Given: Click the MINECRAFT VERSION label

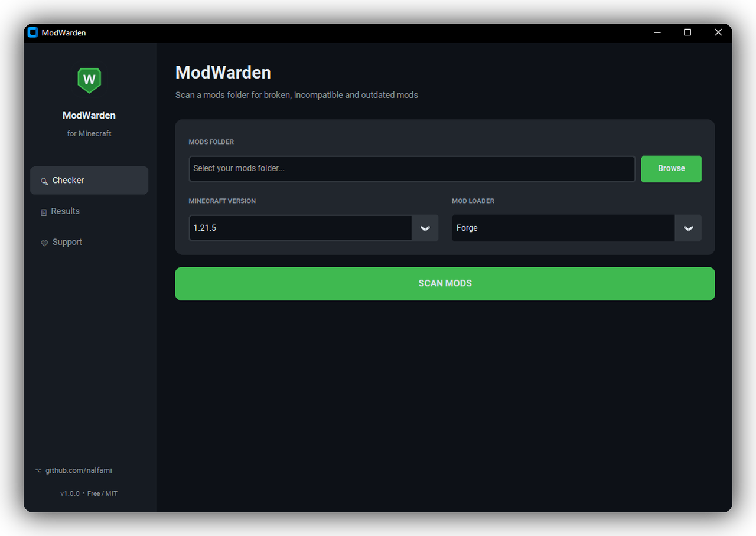Looking at the screenshot, I should (x=222, y=201).
